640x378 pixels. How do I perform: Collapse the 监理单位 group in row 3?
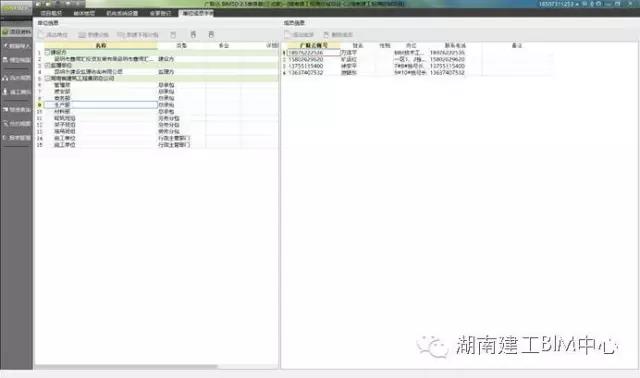[47, 65]
